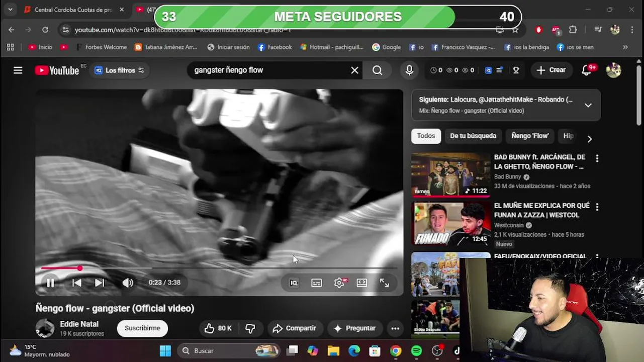
Task: Open the Google bookmark
Action: [x=386, y=47]
